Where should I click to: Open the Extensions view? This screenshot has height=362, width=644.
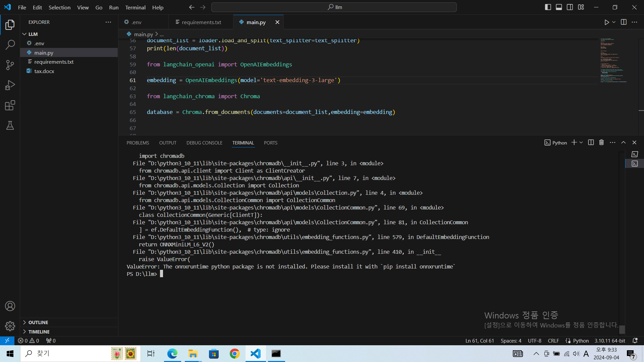click(x=10, y=105)
